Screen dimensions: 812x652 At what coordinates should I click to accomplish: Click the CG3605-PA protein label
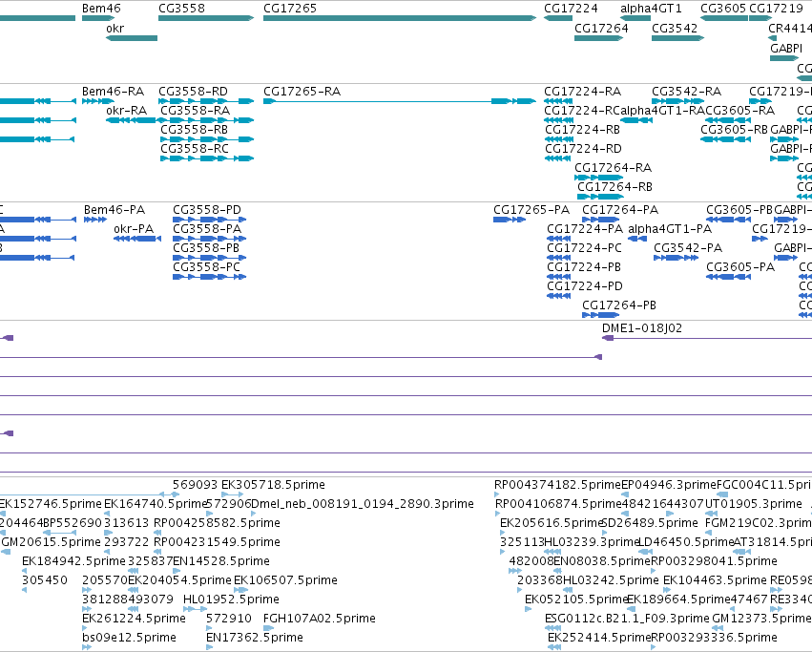pos(740,267)
